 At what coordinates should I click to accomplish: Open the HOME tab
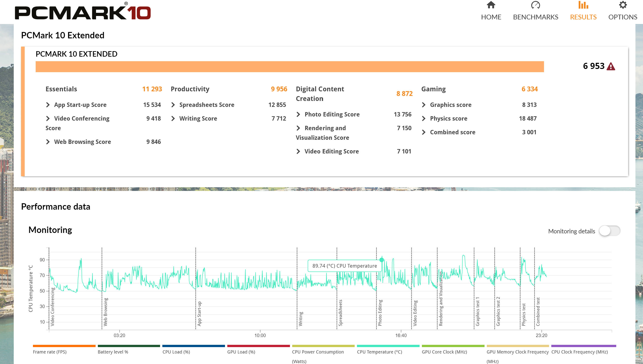[x=491, y=17]
